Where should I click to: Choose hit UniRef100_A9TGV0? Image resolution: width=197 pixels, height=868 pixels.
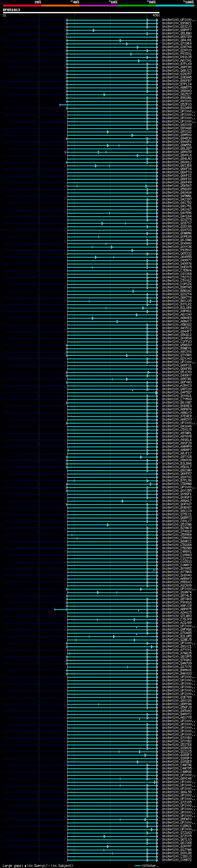point(176,101)
